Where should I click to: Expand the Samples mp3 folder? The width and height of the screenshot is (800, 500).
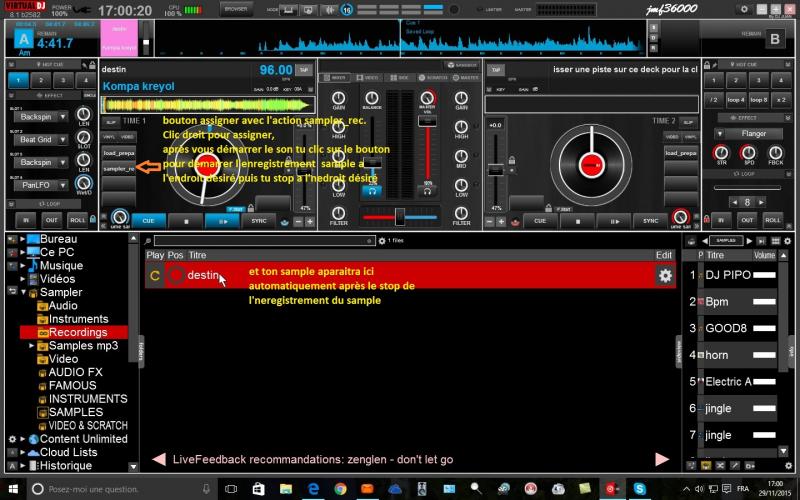click(x=32, y=346)
